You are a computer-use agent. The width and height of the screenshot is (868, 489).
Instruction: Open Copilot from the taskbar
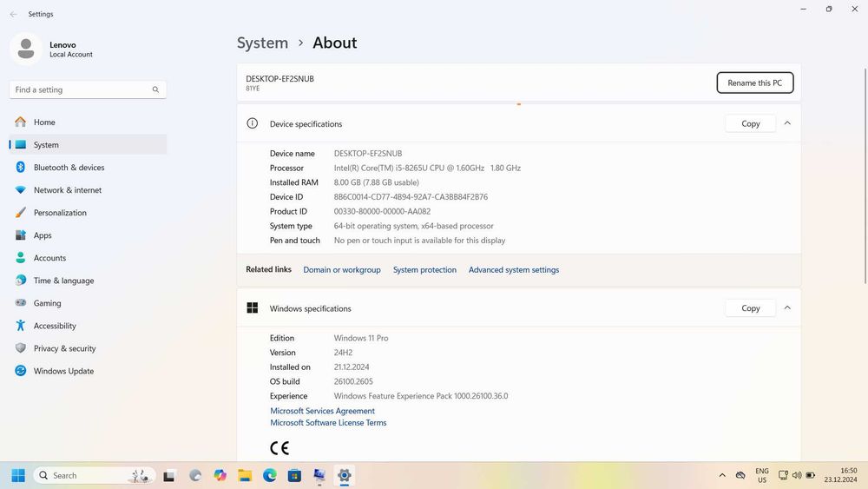[220, 475]
